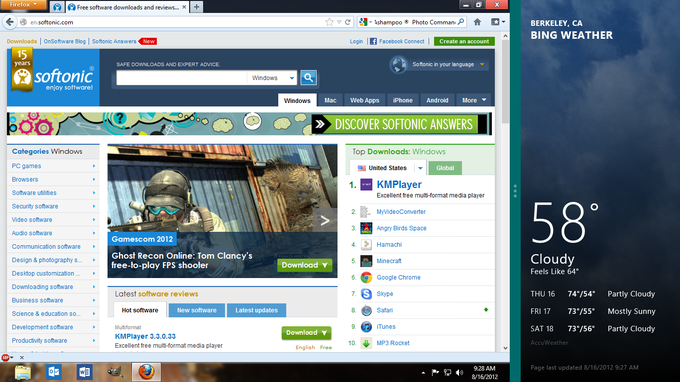This screenshot has height=382, width=680.
Task: Reload the page with the refresh icon
Action: click(x=348, y=22)
